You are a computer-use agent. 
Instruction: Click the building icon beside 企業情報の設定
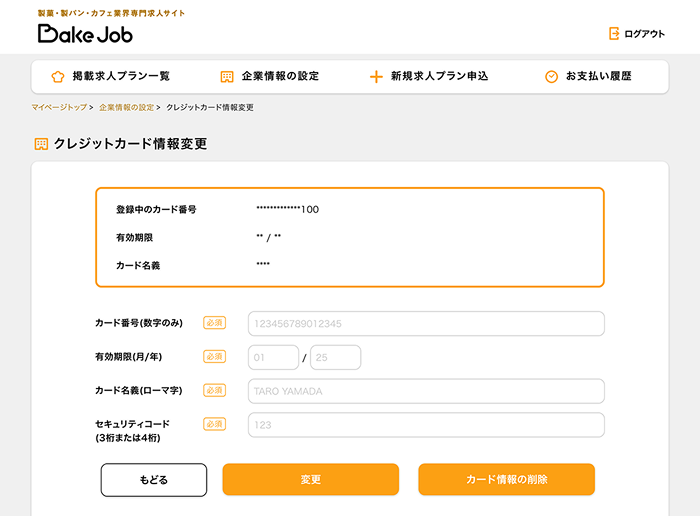tap(227, 77)
